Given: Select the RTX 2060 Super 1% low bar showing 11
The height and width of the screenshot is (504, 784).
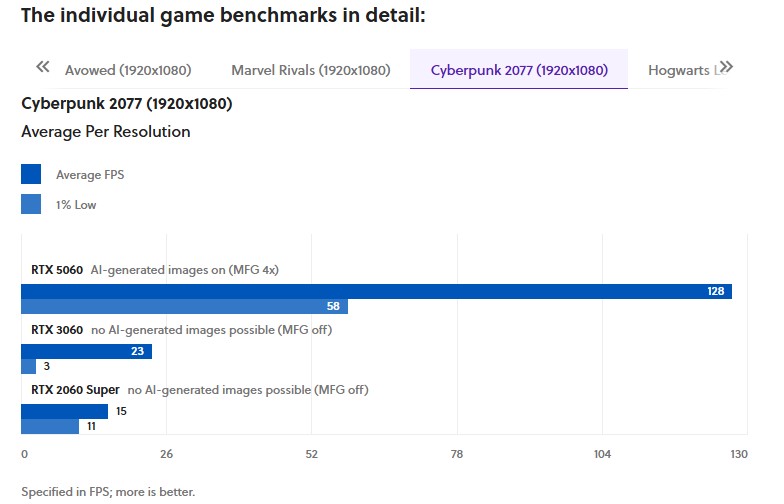Looking at the screenshot, I should click(50, 426).
